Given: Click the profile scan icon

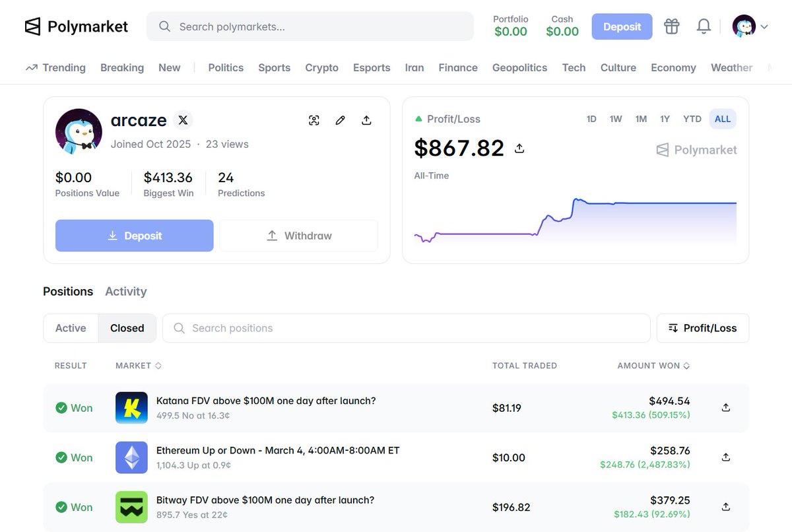Looking at the screenshot, I should click(314, 120).
